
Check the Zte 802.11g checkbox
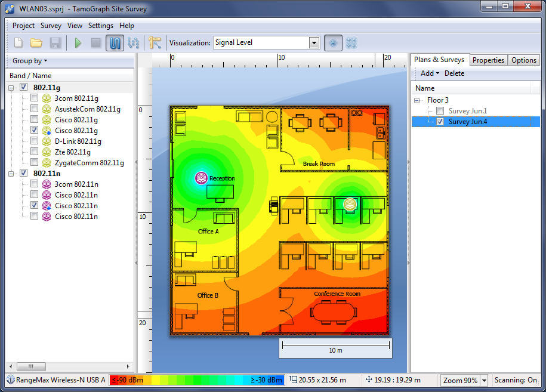(x=34, y=152)
